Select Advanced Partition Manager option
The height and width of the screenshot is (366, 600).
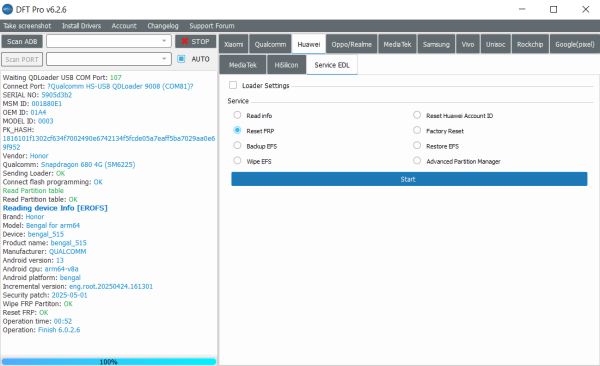(417, 161)
